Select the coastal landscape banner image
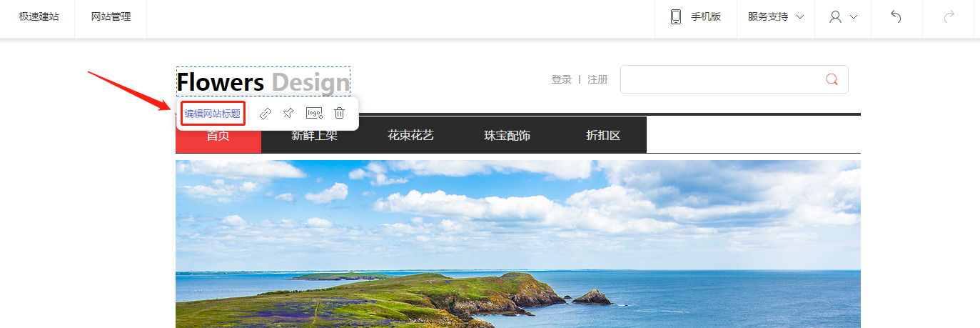This screenshot has width=980, height=328. 518,244
